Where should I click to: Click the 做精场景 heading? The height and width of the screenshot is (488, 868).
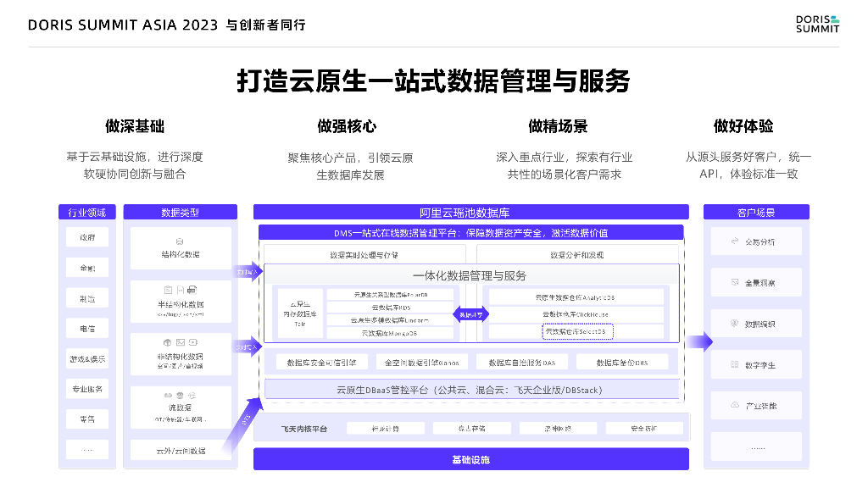pyautogui.click(x=558, y=126)
